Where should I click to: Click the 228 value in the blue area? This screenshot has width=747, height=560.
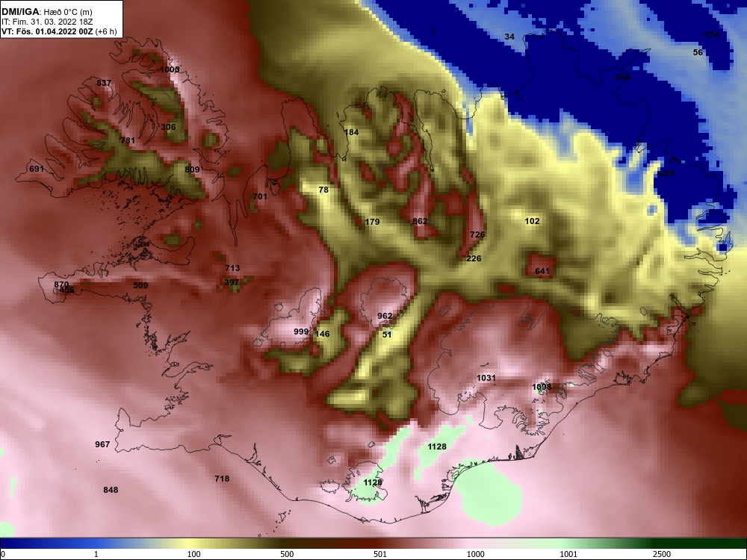[666, 173]
